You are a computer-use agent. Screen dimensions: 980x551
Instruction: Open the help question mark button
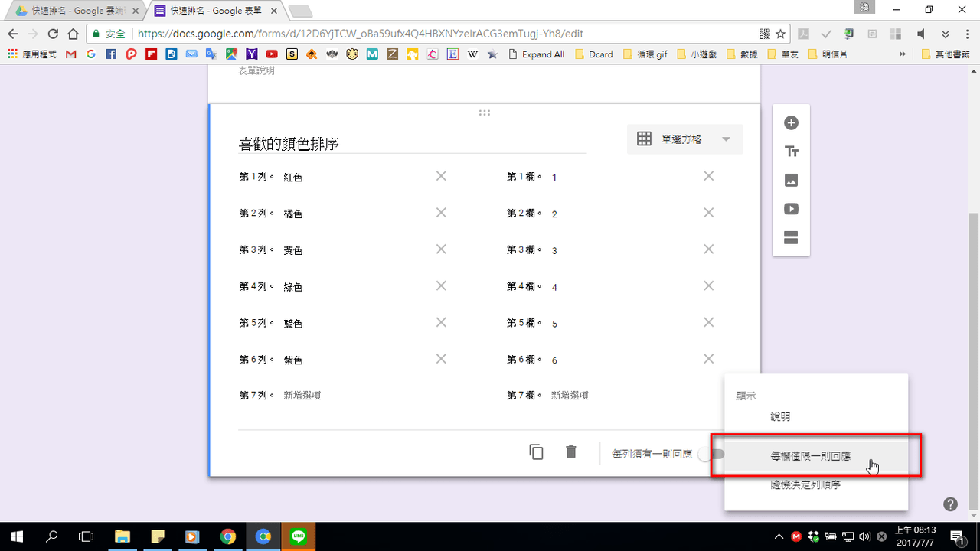950,504
